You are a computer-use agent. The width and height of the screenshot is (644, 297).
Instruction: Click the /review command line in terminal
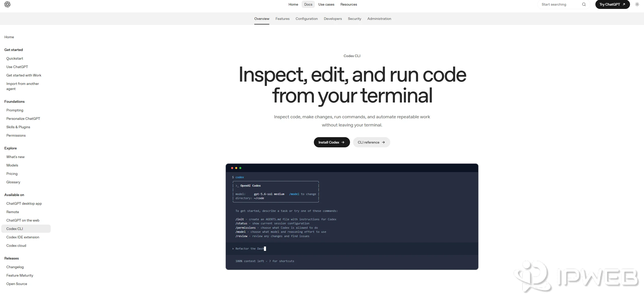tap(272, 236)
